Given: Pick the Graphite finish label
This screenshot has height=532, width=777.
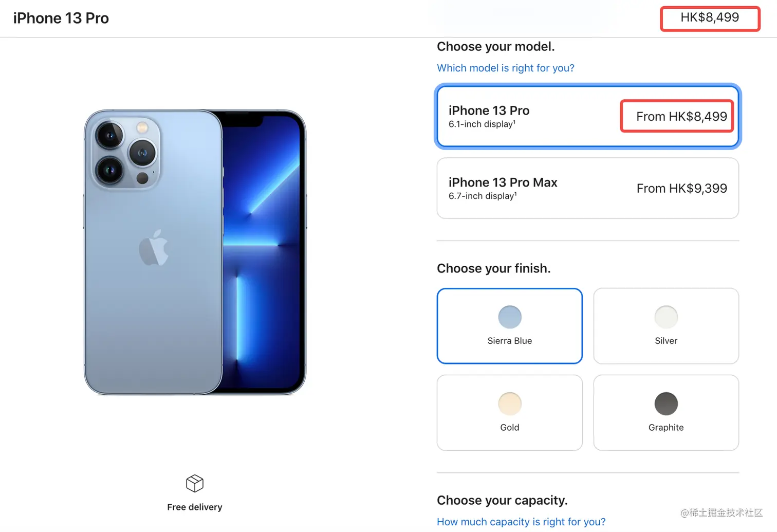Looking at the screenshot, I should (x=666, y=428).
